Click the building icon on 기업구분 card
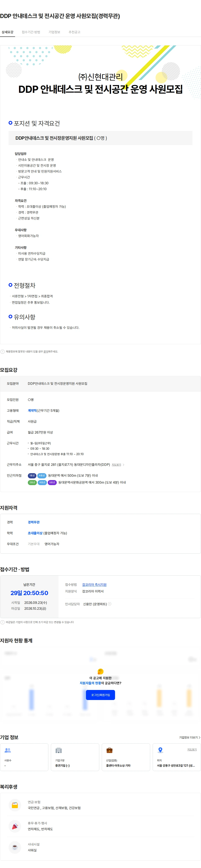The width and height of the screenshot is (201, 868). [59, 750]
